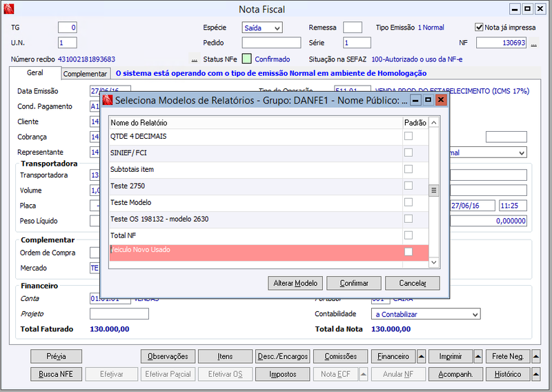Viewport: 552px width, 392px height.
Task: Click the Pedido input field
Action: click(271, 43)
